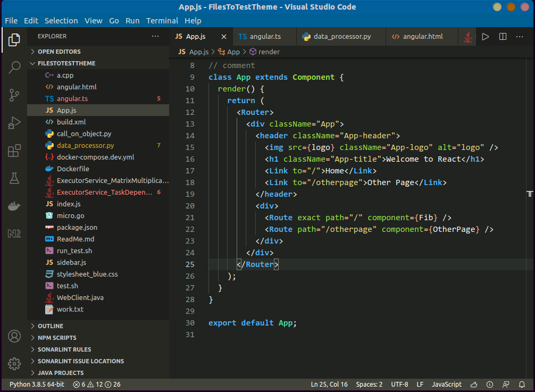Open the Run and Debug view
535x392 pixels.
coord(14,123)
